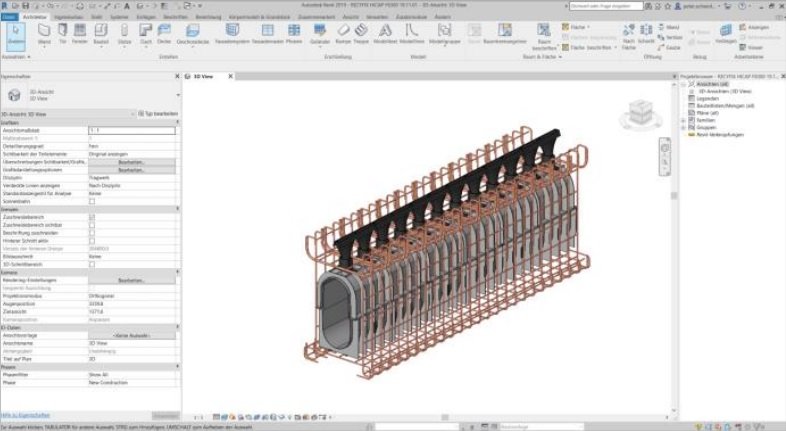The width and height of the screenshot is (786, 431).
Task: Click the Keine Auswahl Ansichtsvorlage button
Action: pyautogui.click(x=132, y=335)
